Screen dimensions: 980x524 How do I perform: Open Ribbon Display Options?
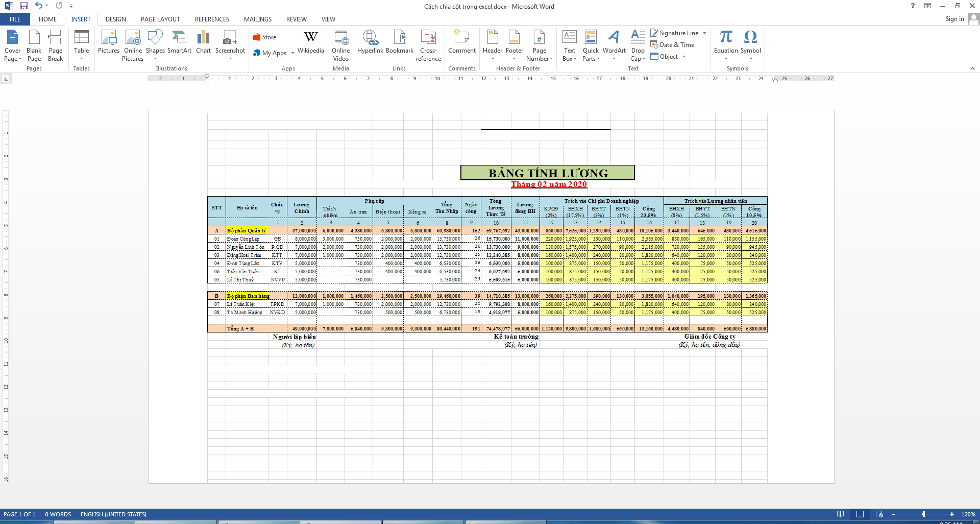(x=927, y=6)
